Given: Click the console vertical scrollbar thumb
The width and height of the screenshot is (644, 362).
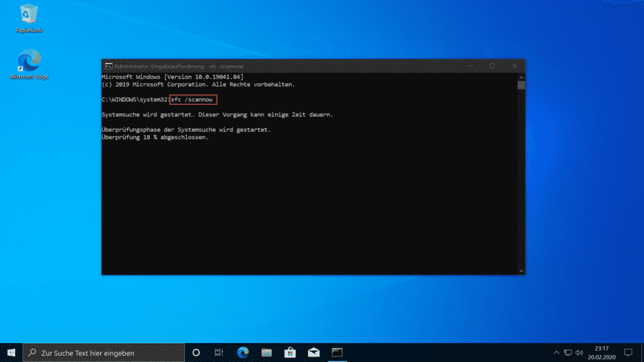Looking at the screenshot, I should click(x=521, y=85).
